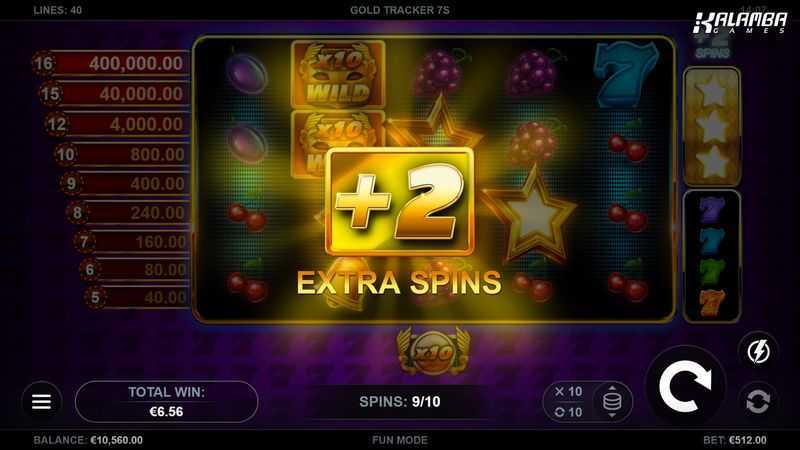Click the Kalamba Games logo
This screenshot has width=800, height=450.
740,23
